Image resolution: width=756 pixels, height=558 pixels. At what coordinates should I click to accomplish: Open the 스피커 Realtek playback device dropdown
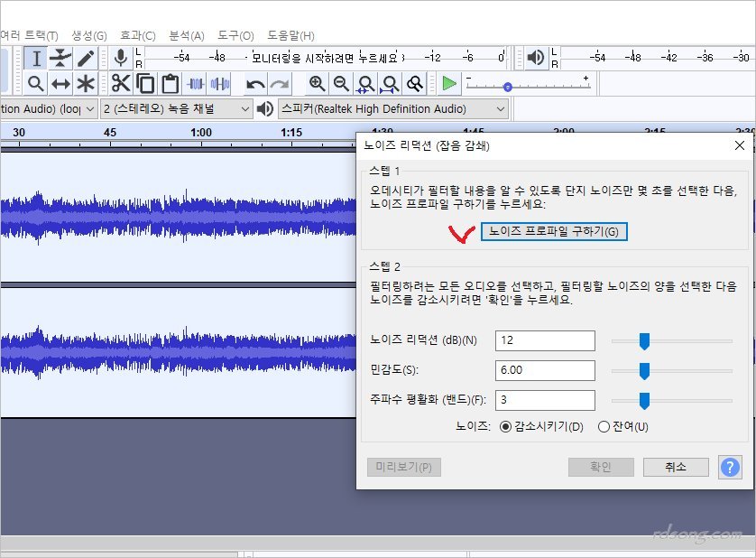(392, 109)
